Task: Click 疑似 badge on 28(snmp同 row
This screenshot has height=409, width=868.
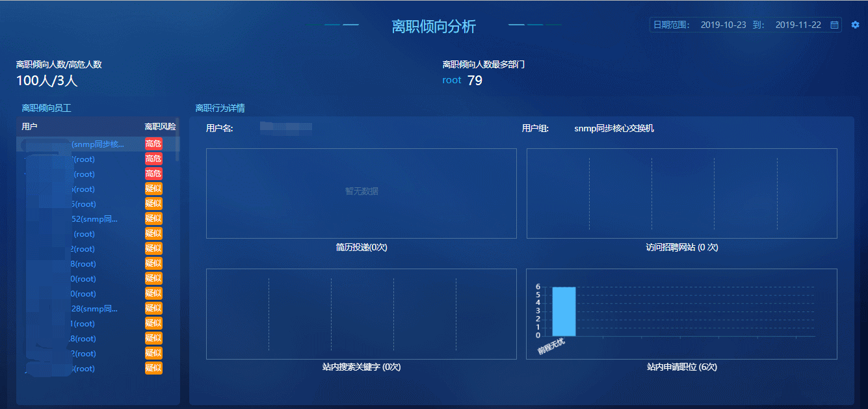Action: click(153, 309)
